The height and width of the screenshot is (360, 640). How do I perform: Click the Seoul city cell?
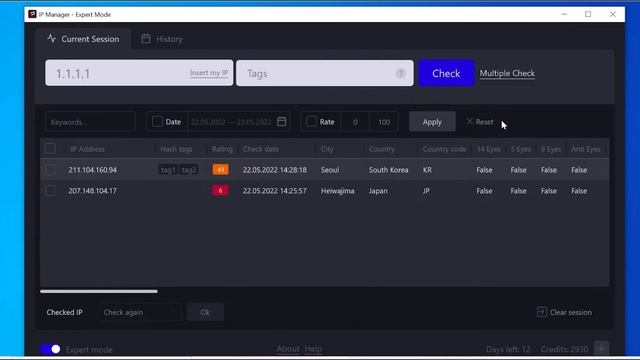pos(330,170)
